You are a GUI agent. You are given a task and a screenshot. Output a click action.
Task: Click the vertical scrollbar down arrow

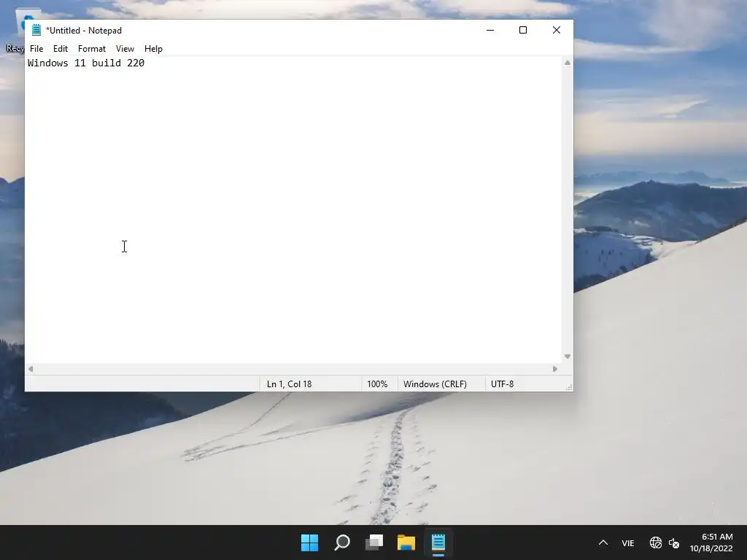[x=568, y=356]
